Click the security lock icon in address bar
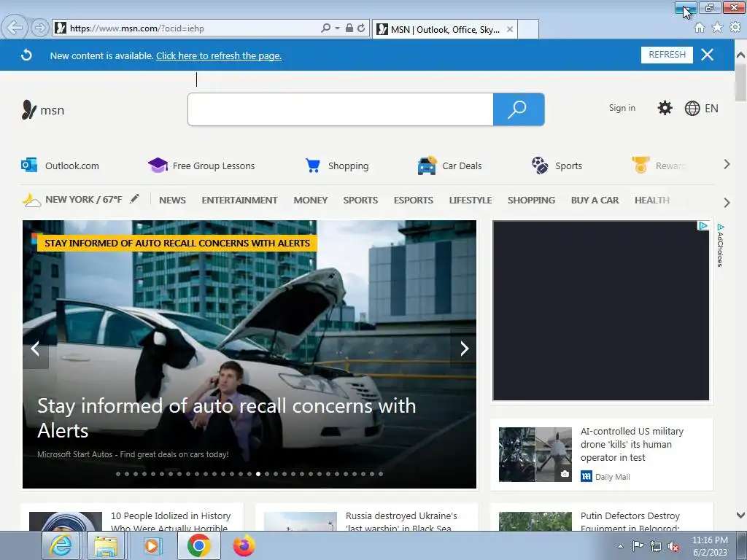 point(349,28)
